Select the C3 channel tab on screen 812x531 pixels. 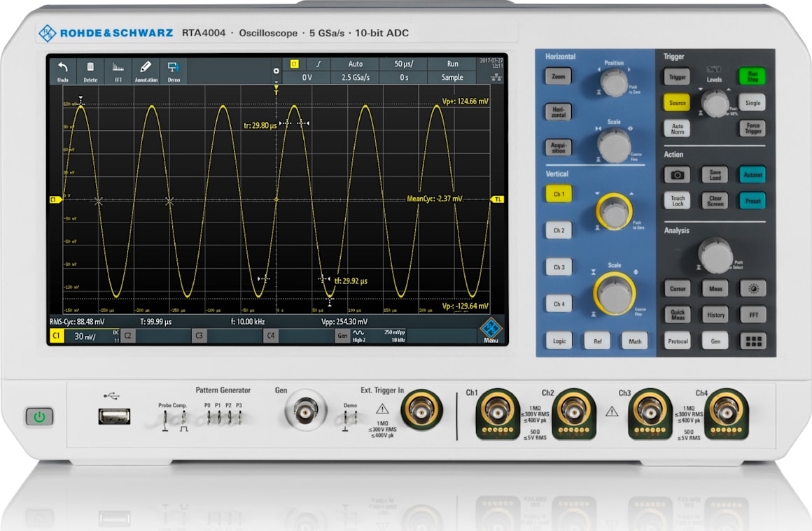[199, 336]
